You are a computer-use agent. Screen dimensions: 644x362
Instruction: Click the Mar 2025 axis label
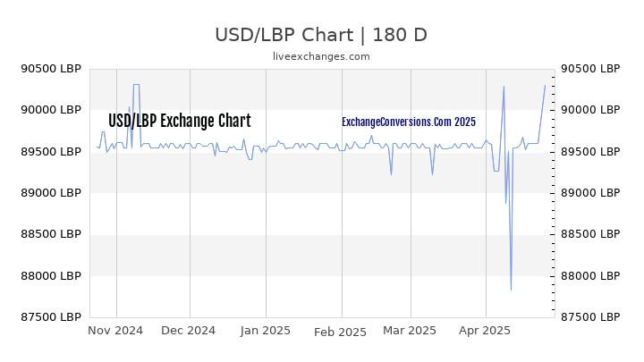point(410,331)
